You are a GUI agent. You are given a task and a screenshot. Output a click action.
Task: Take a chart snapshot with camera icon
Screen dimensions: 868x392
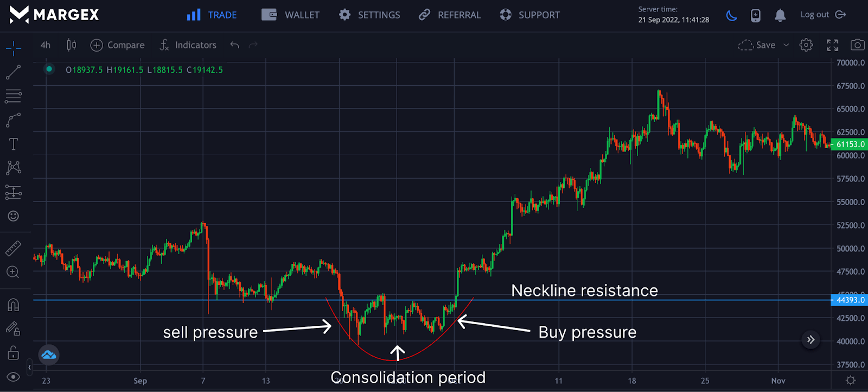857,45
